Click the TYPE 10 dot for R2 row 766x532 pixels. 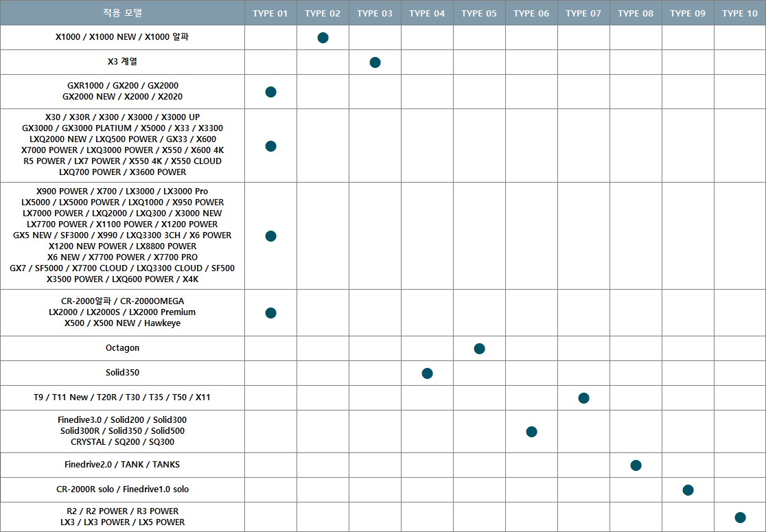click(740, 518)
